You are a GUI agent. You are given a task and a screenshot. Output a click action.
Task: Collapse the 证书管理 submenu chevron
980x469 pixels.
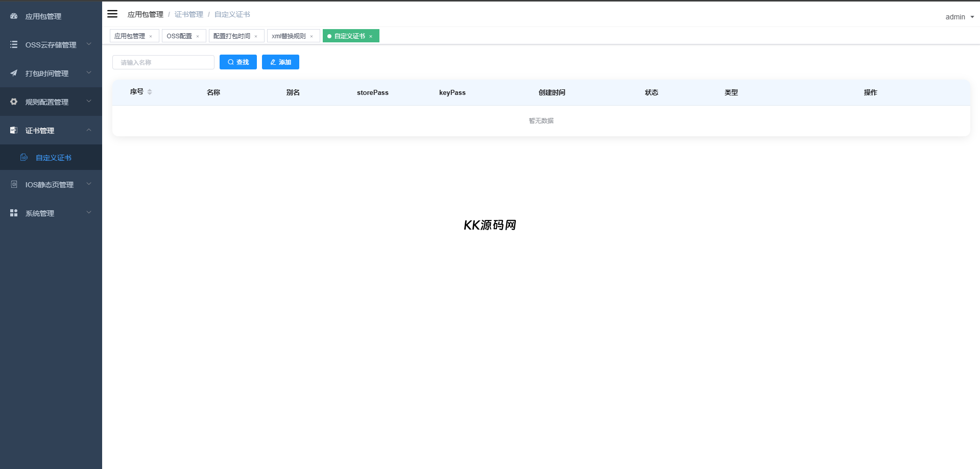coord(89,130)
